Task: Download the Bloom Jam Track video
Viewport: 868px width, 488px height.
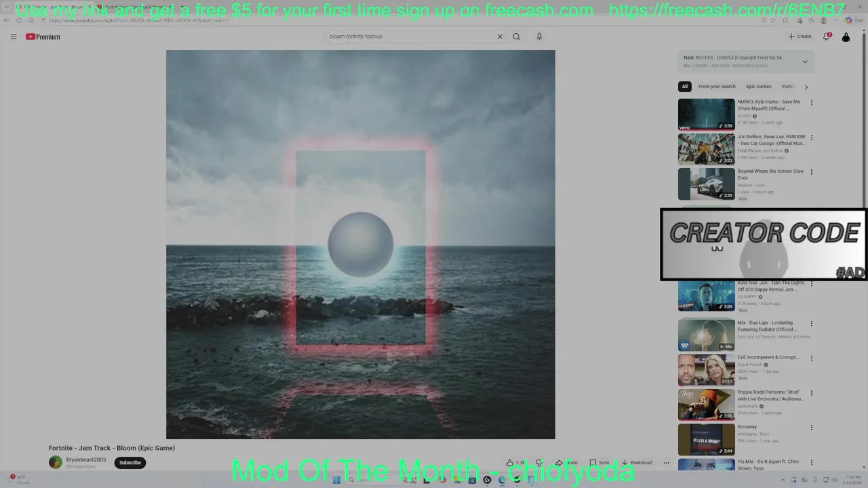Action: pyautogui.click(x=637, y=463)
